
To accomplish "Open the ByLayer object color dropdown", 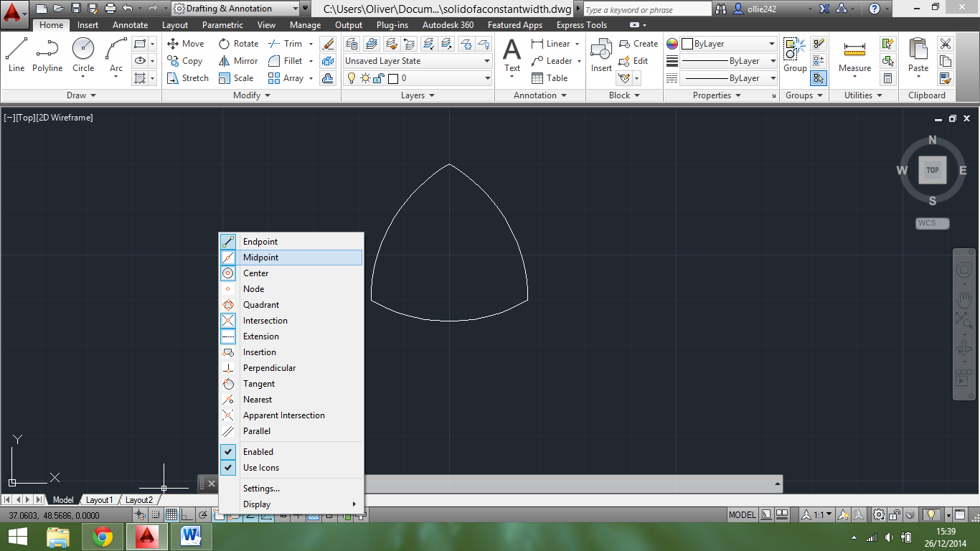I will click(729, 44).
